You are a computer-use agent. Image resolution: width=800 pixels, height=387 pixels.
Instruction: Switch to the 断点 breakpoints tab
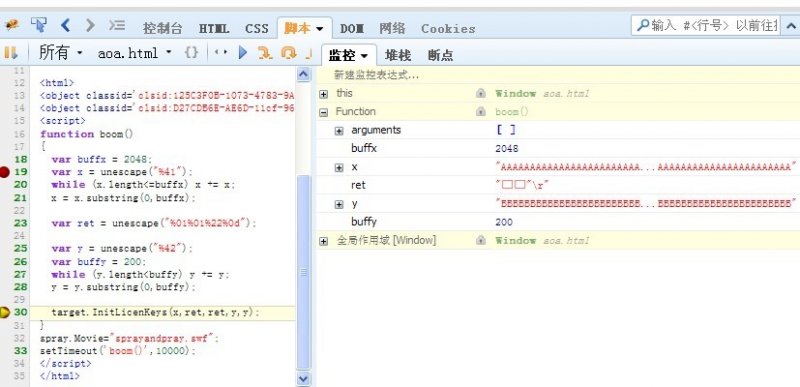tap(440, 55)
